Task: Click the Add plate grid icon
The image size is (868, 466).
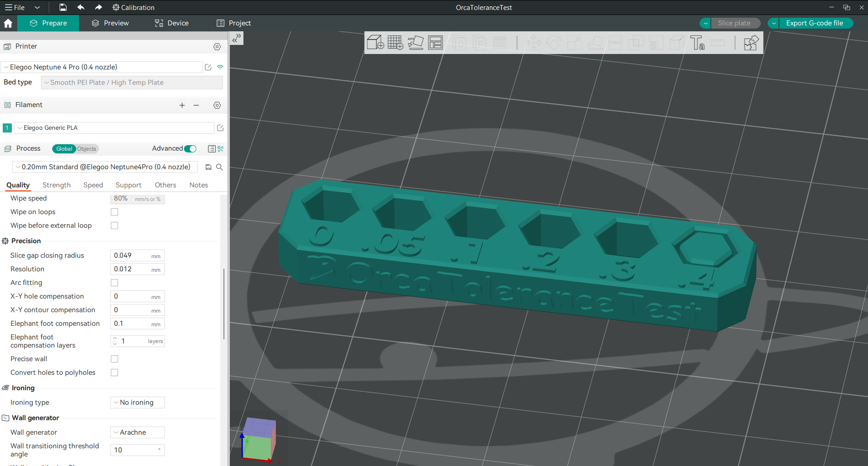Action: [395, 43]
